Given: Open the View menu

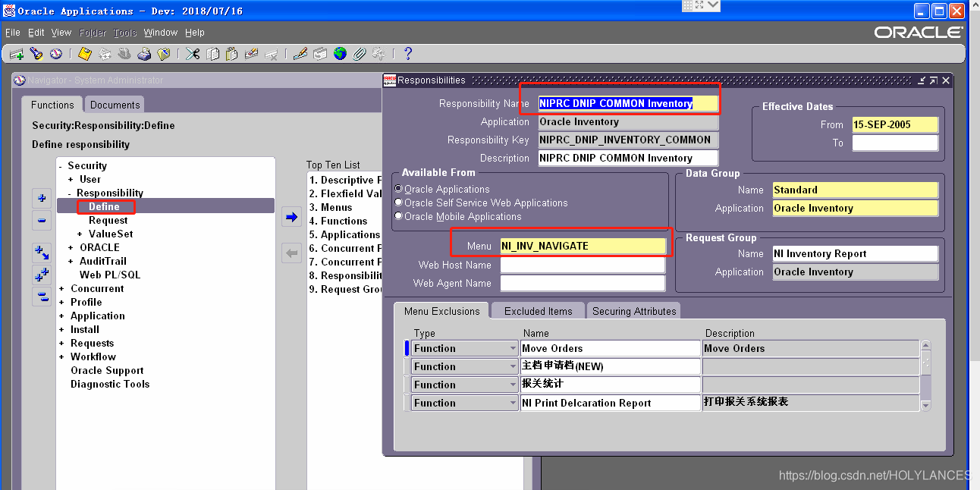Looking at the screenshot, I should point(61,33).
